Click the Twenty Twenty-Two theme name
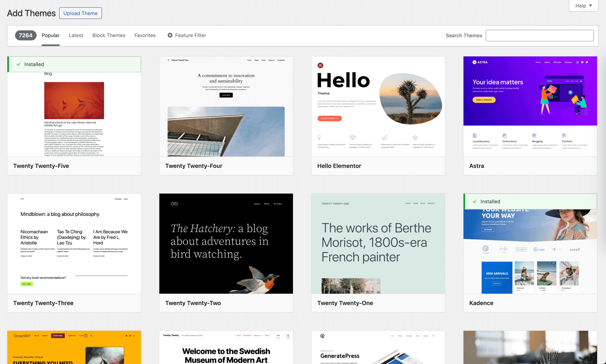Screen dimensions: 606x364 click(x=193, y=303)
